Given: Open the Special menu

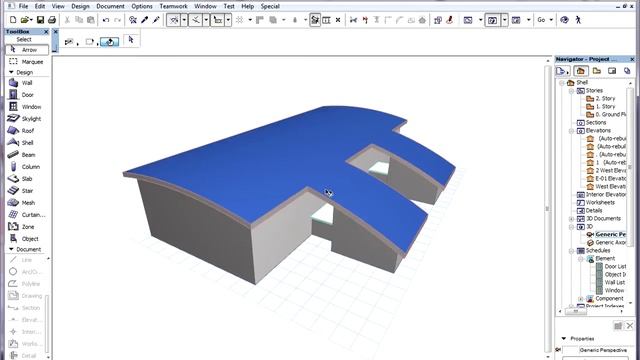Looking at the screenshot, I should [x=270, y=6].
